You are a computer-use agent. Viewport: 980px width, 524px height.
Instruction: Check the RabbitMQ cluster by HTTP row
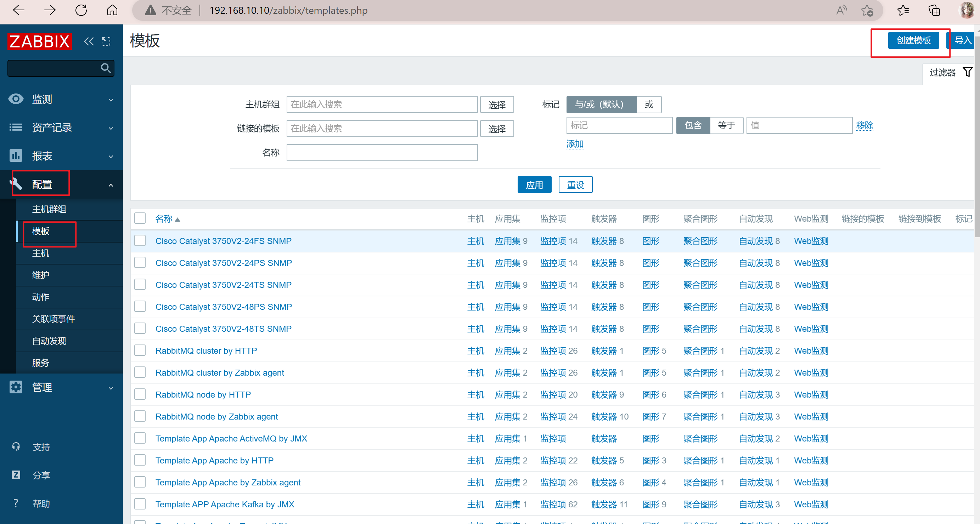140,351
